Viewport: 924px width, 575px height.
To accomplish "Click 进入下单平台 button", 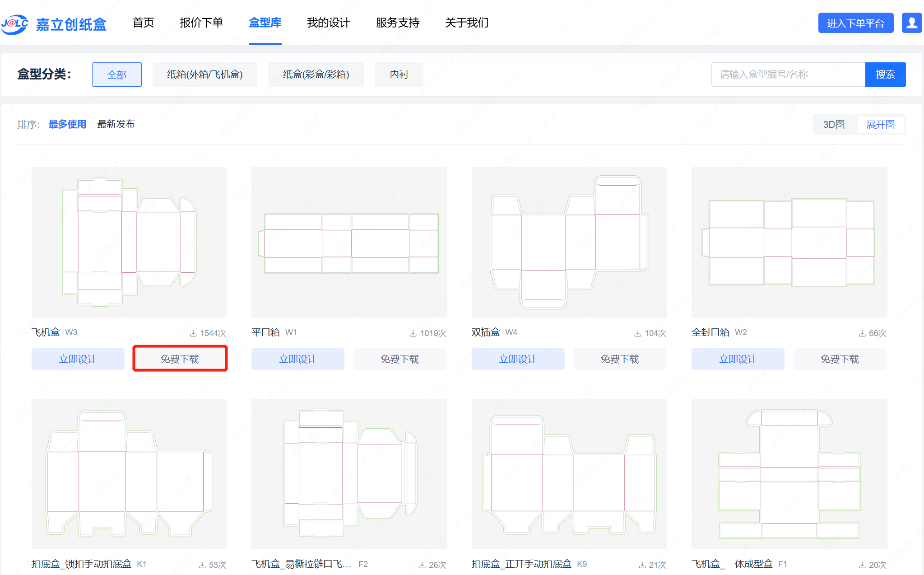I will 856,23.
